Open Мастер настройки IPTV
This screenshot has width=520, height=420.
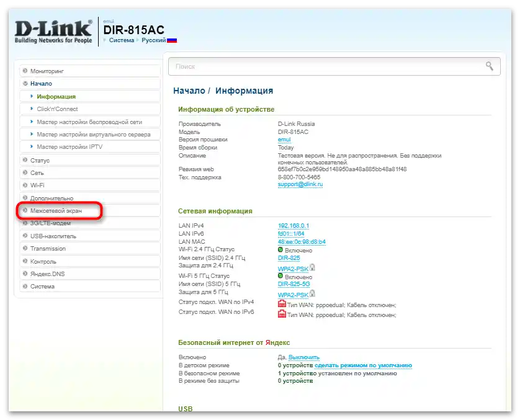click(x=90, y=147)
